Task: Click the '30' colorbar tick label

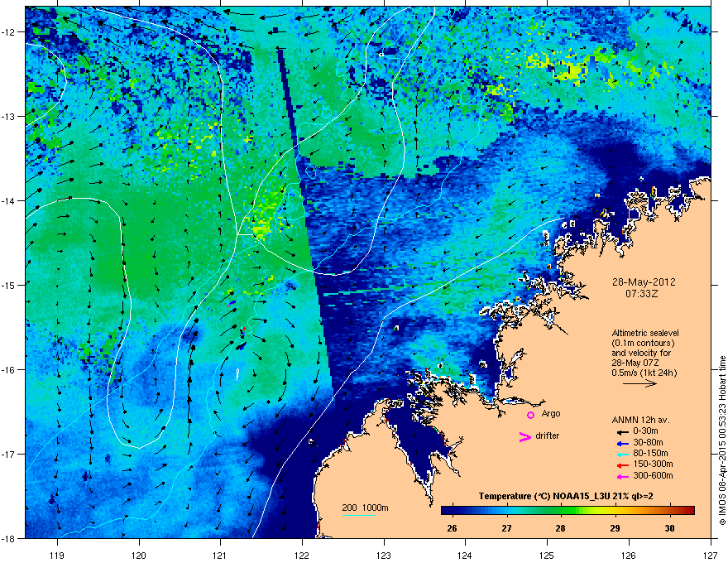Action: 669,528
